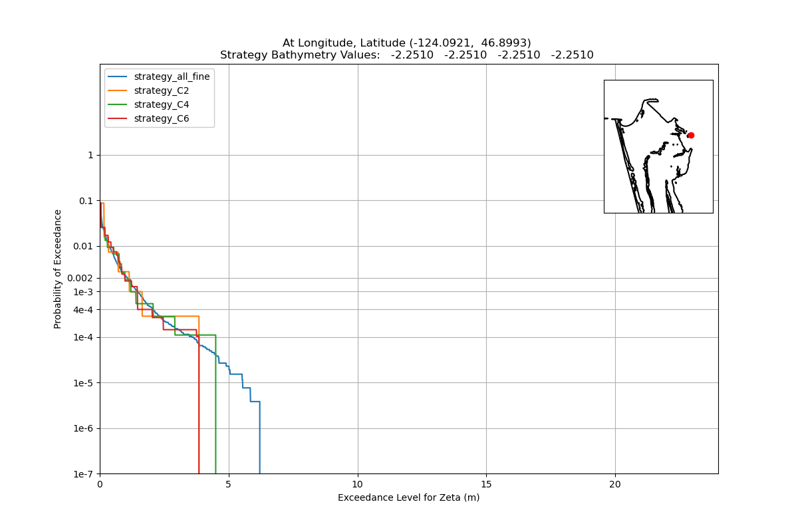Click the title line showing Longitude, Latitude
This screenshot has width=798, height=532.
coord(407,43)
